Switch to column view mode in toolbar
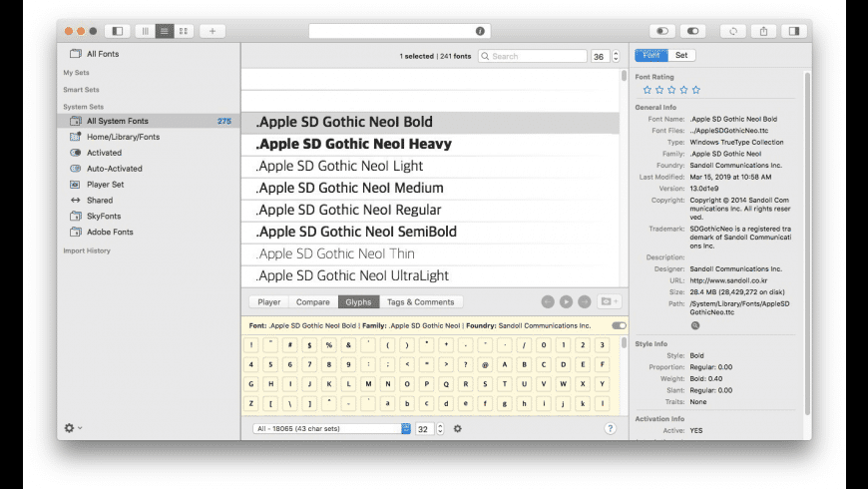The height and width of the screenshot is (489, 868). [x=145, y=31]
